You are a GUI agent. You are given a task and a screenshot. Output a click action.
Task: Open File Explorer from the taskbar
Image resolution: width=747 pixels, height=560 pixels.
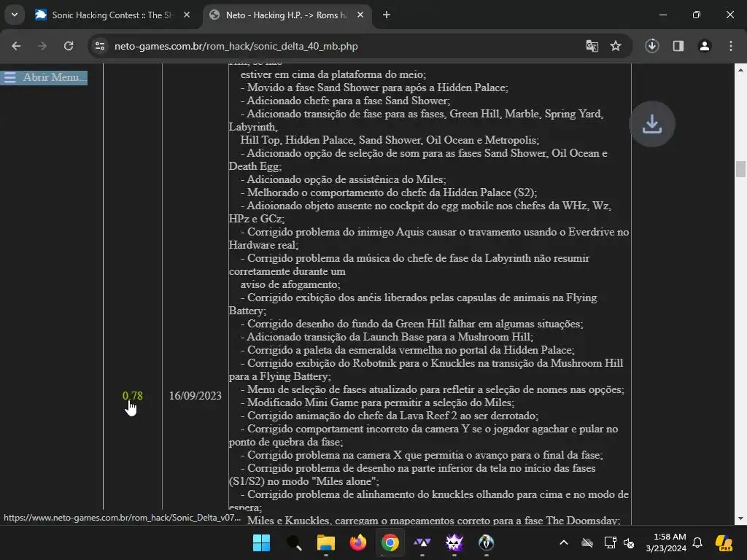pyautogui.click(x=326, y=542)
